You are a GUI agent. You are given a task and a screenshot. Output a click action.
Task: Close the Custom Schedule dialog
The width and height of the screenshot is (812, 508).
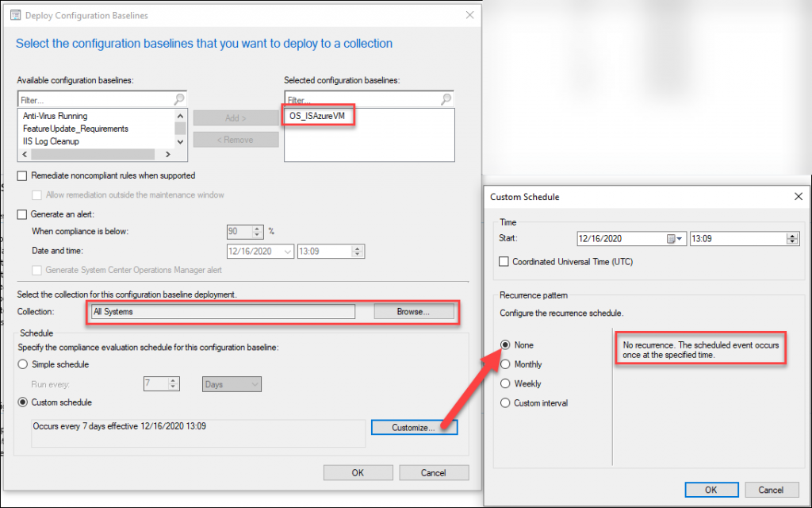797,196
